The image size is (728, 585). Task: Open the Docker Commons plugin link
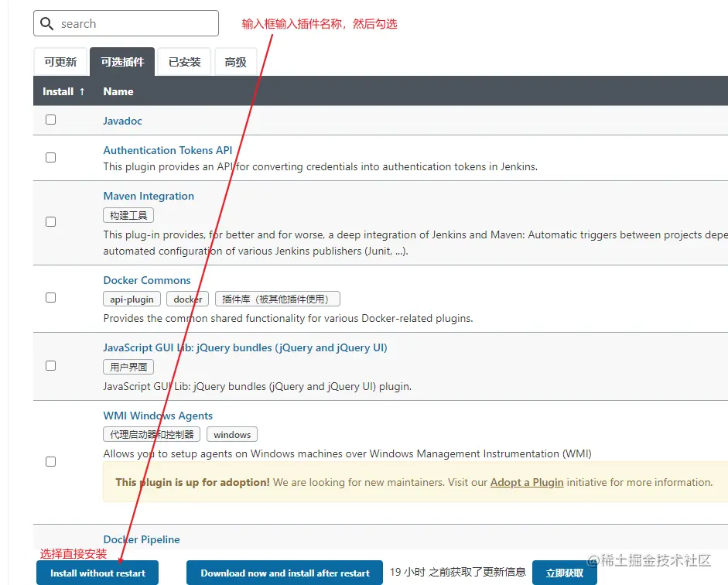coord(147,280)
